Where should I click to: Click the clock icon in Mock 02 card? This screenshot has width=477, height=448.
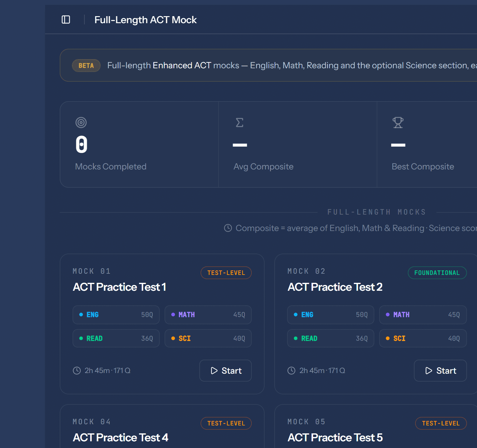[x=291, y=371]
